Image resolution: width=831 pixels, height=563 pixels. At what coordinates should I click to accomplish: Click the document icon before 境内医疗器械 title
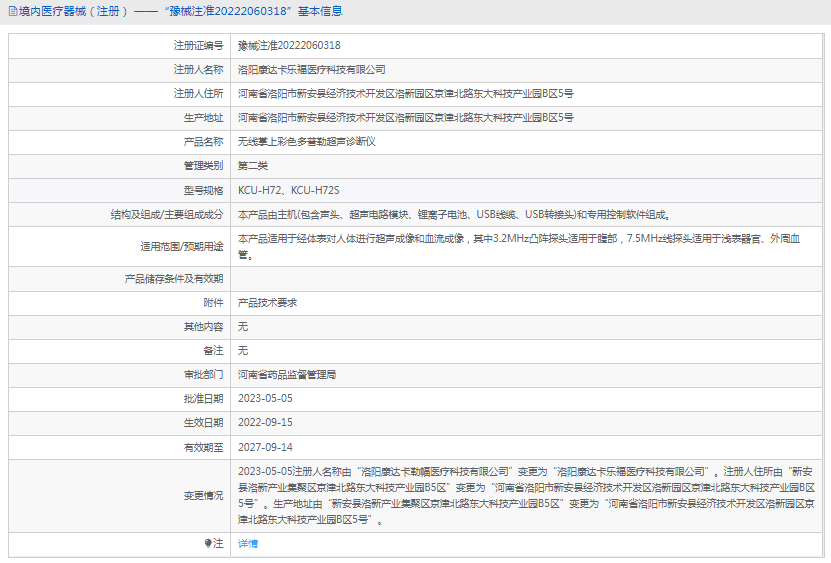(13, 11)
